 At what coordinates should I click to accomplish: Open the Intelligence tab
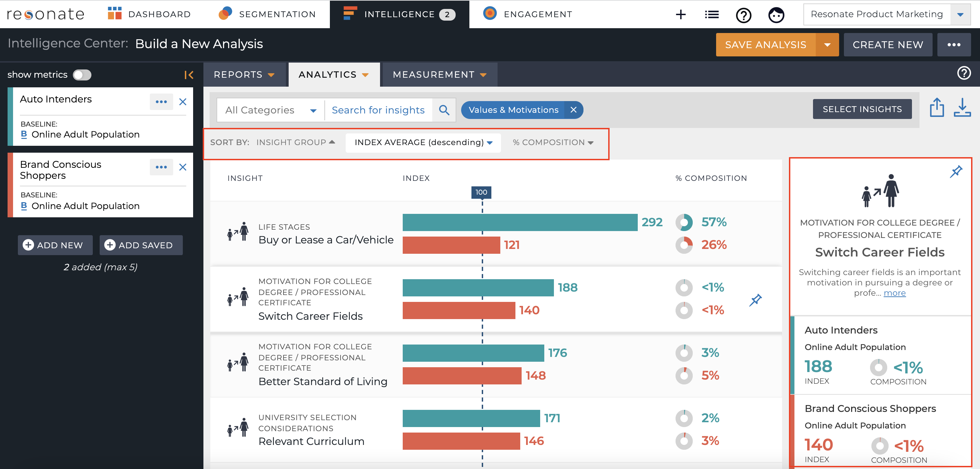399,14
